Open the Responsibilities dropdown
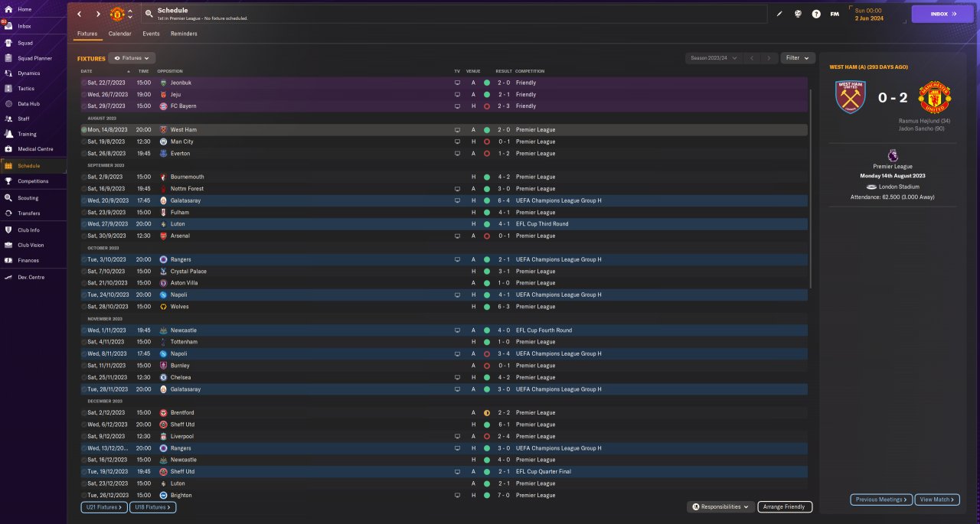 coord(721,506)
